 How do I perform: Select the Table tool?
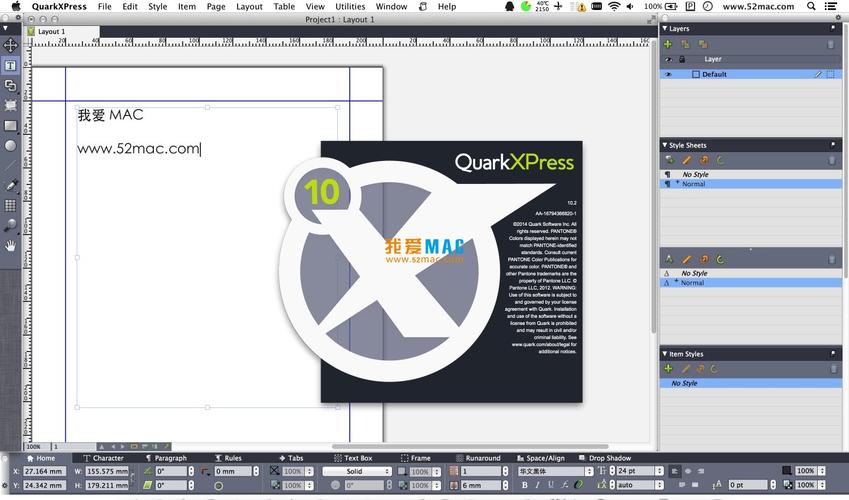coord(10,205)
